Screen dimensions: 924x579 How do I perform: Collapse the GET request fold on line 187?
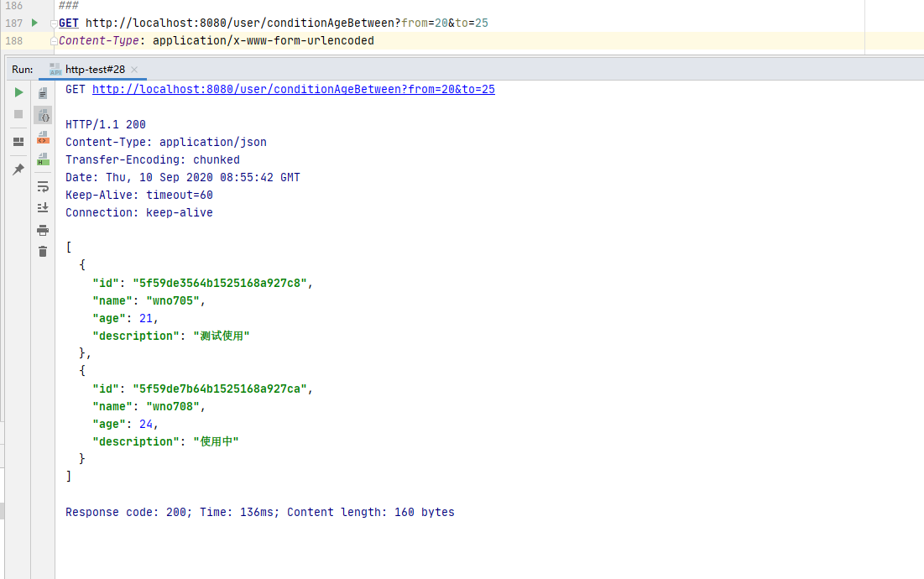point(54,23)
